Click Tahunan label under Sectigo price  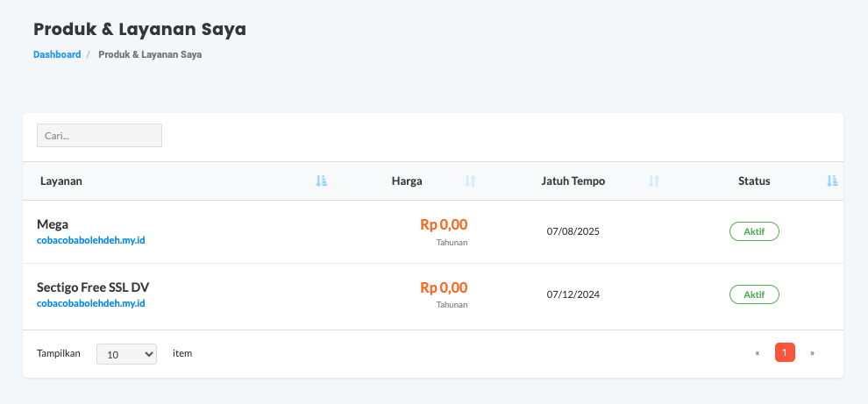[x=452, y=304]
